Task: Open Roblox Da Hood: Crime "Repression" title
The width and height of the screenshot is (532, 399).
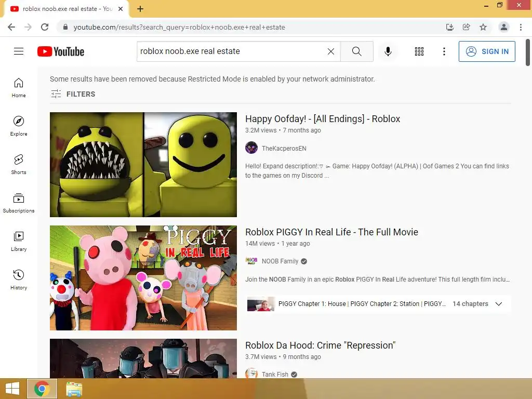Action: tap(320, 345)
